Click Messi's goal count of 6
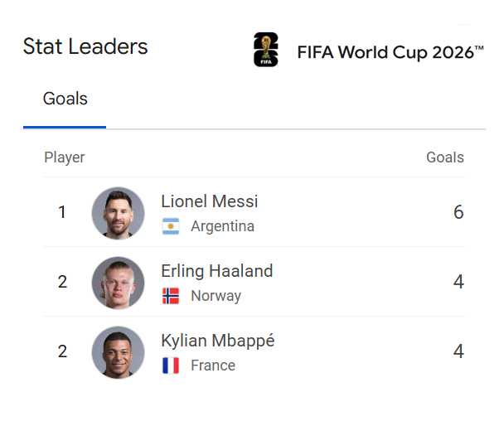504x426 pixels. [458, 212]
